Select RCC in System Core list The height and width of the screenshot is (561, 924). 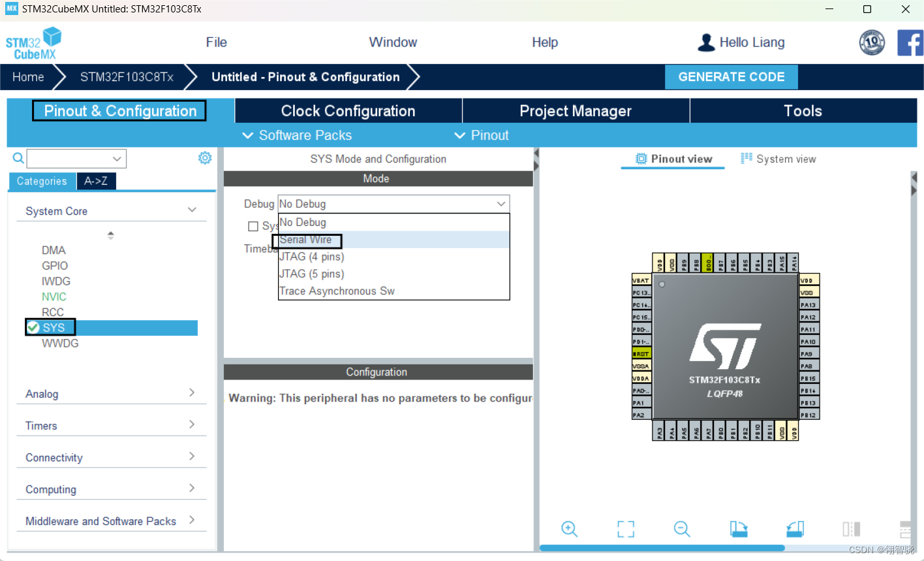point(53,312)
